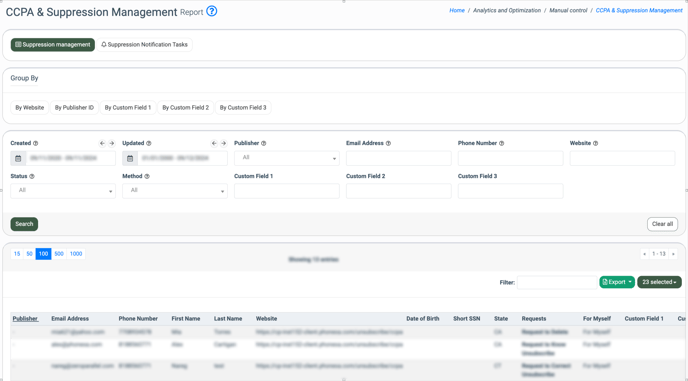Show 100 entries per page
Image resolution: width=688 pixels, height=381 pixels.
point(43,254)
